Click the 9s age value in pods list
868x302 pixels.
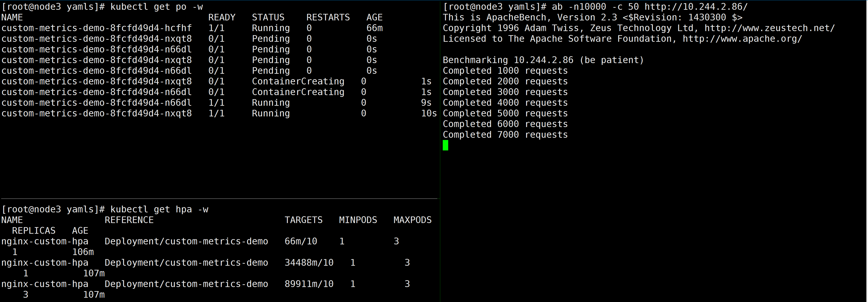click(426, 103)
